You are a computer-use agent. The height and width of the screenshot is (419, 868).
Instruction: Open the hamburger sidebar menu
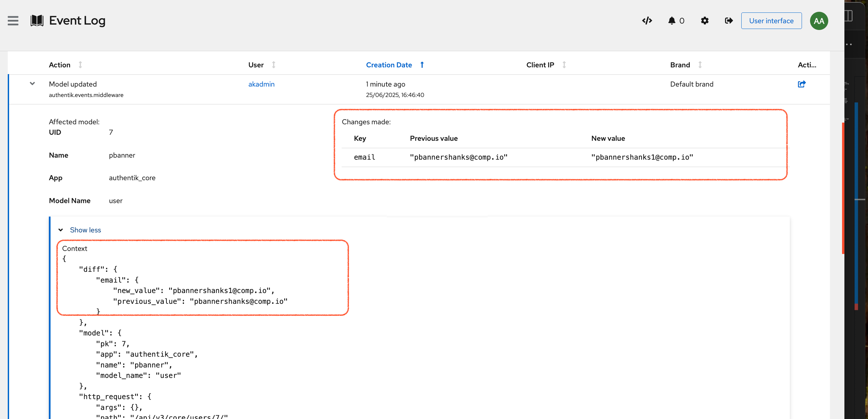[13, 21]
